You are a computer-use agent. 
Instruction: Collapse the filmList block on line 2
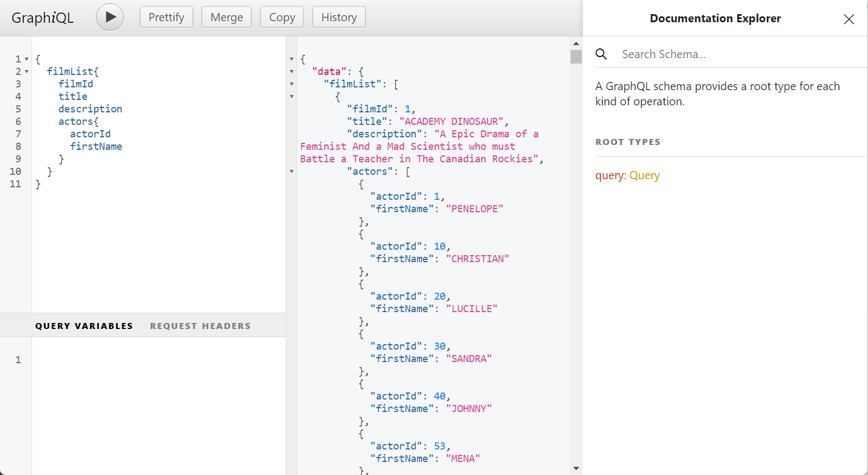pos(27,72)
